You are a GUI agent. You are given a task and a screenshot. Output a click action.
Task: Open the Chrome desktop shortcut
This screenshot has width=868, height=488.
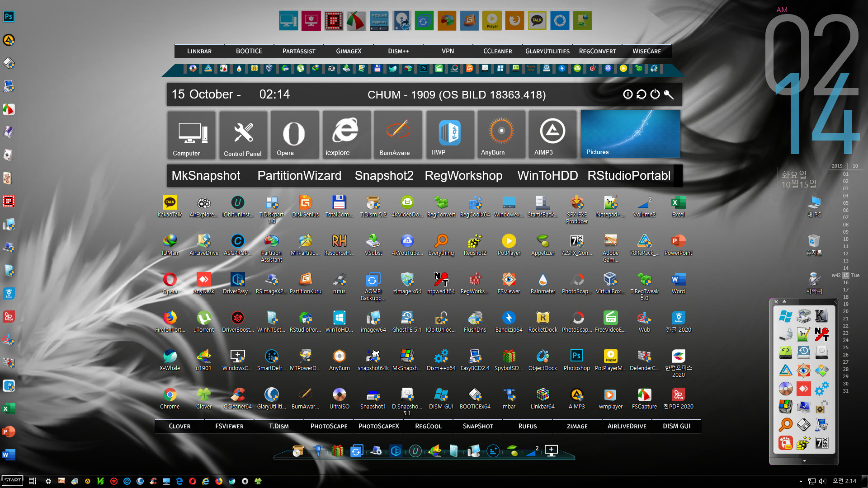tap(170, 398)
